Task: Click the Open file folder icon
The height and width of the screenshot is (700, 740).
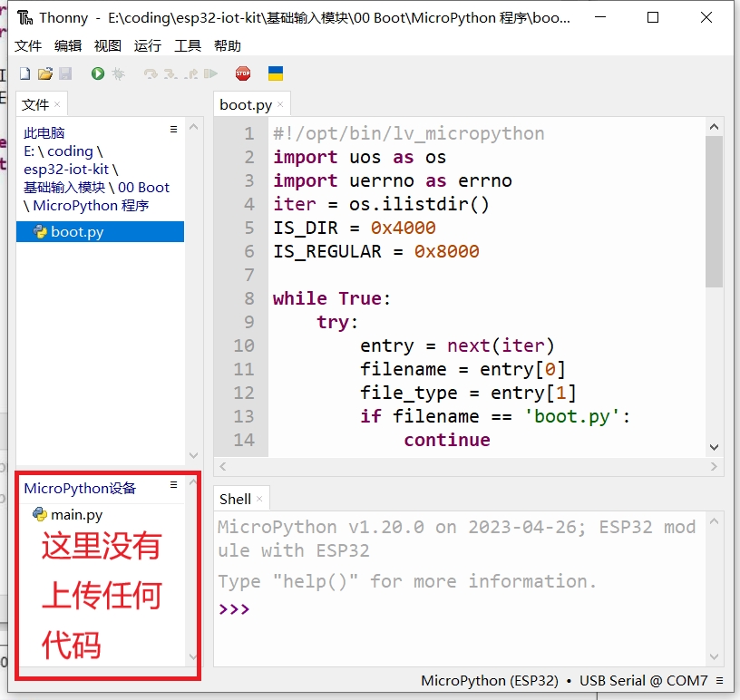Action: point(44,73)
